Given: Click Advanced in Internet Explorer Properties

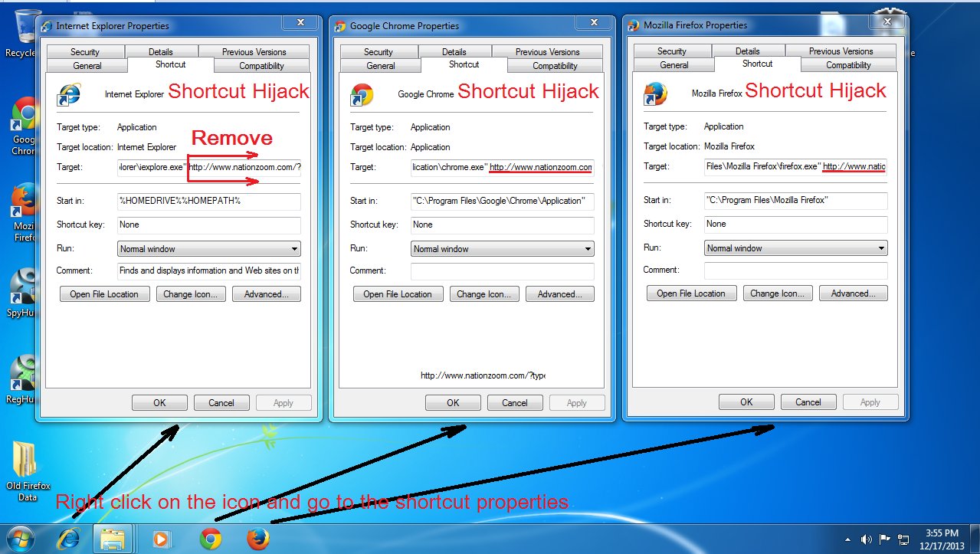Looking at the screenshot, I should pyautogui.click(x=267, y=294).
